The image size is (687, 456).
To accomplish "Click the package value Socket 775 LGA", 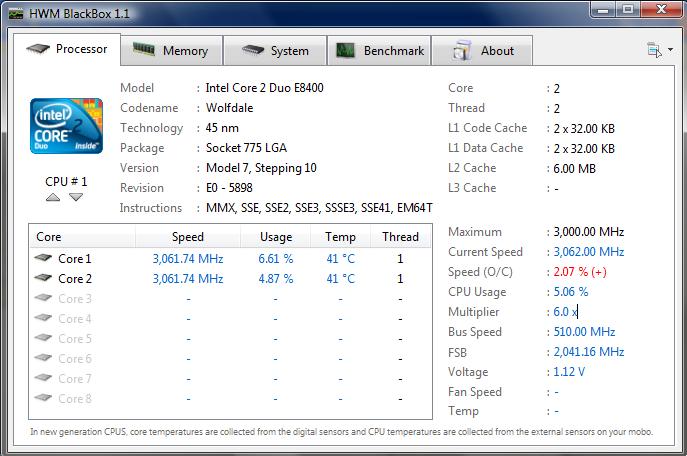I will click(246, 148).
